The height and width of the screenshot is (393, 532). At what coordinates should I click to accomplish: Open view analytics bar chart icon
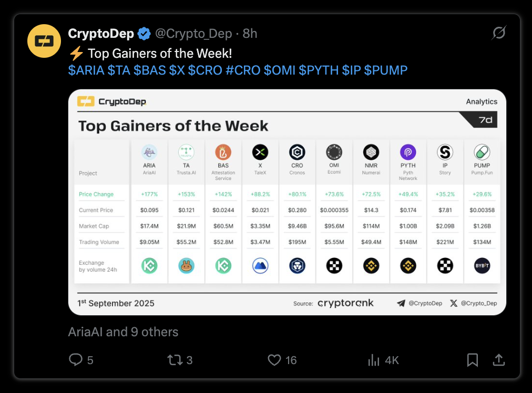point(374,360)
